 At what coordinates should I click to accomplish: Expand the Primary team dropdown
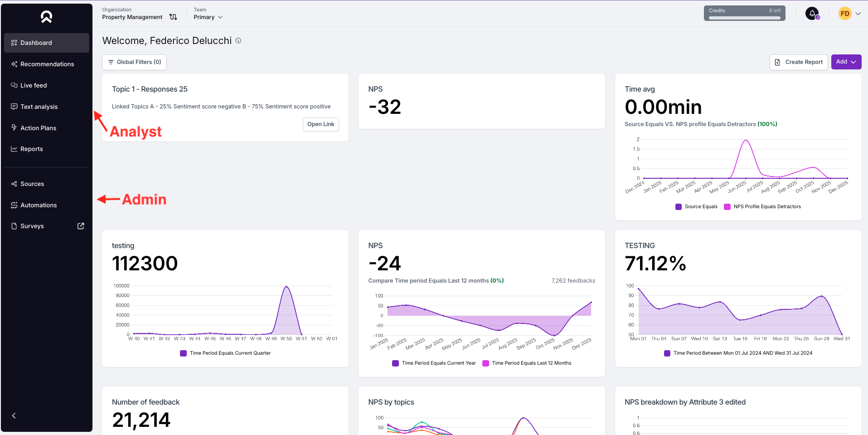point(208,17)
